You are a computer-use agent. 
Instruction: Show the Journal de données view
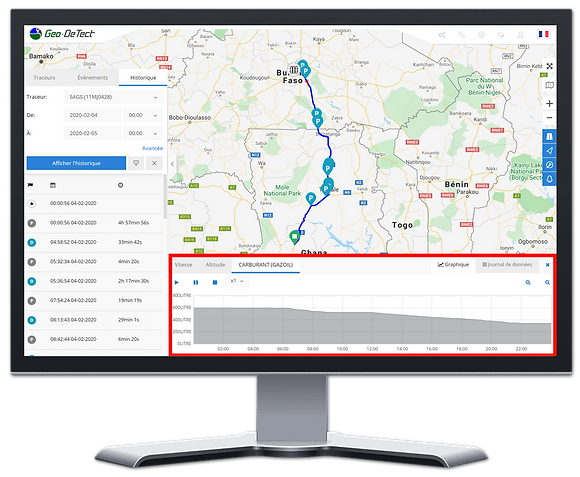507,265
